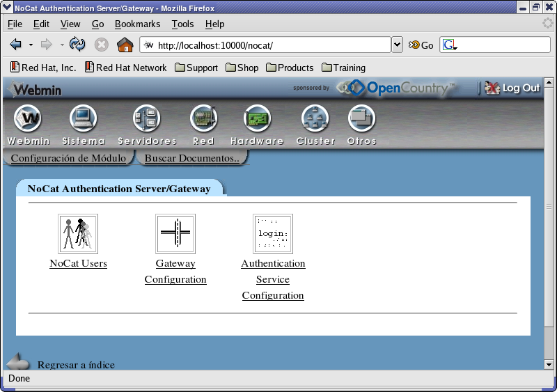Open Red Hat, Inc. bookmark
557x392 pixels.
[43, 68]
